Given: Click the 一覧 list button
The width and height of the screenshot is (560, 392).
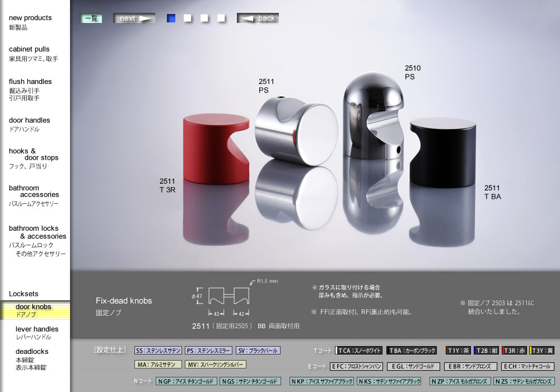Looking at the screenshot, I should [x=91, y=18].
